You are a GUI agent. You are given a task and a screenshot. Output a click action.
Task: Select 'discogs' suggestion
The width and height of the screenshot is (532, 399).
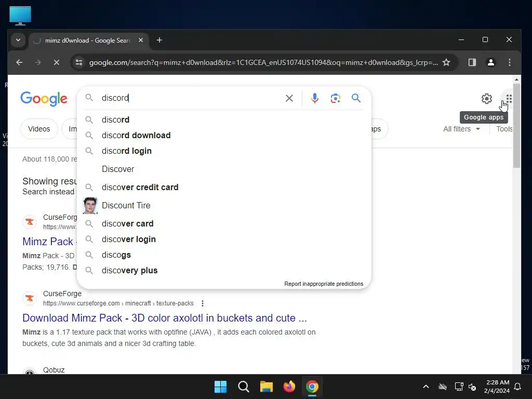click(224, 255)
